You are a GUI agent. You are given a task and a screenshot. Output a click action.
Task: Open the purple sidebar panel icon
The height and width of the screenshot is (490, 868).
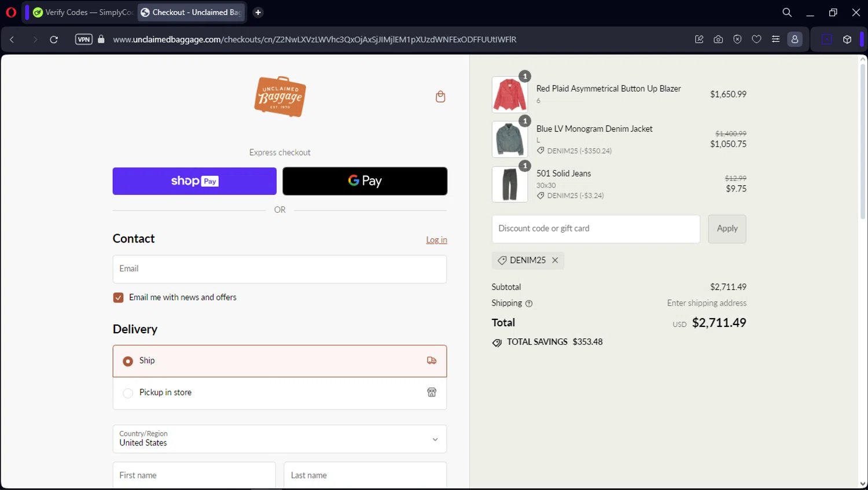coord(827,39)
